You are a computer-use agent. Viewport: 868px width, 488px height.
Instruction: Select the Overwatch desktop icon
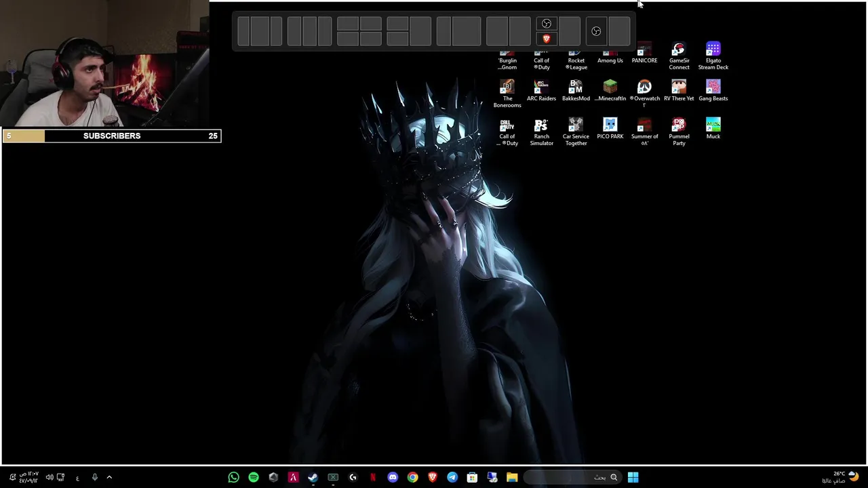point(644,94)
